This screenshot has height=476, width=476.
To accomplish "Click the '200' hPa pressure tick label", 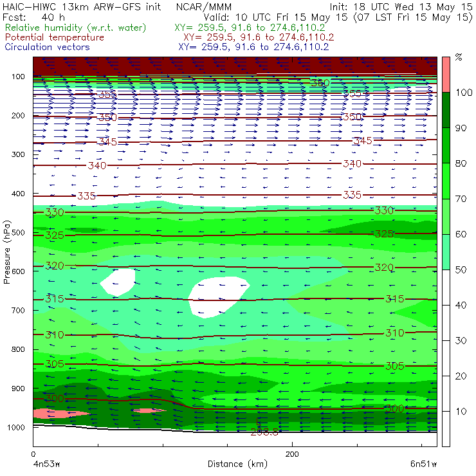I will pos(18,116).
